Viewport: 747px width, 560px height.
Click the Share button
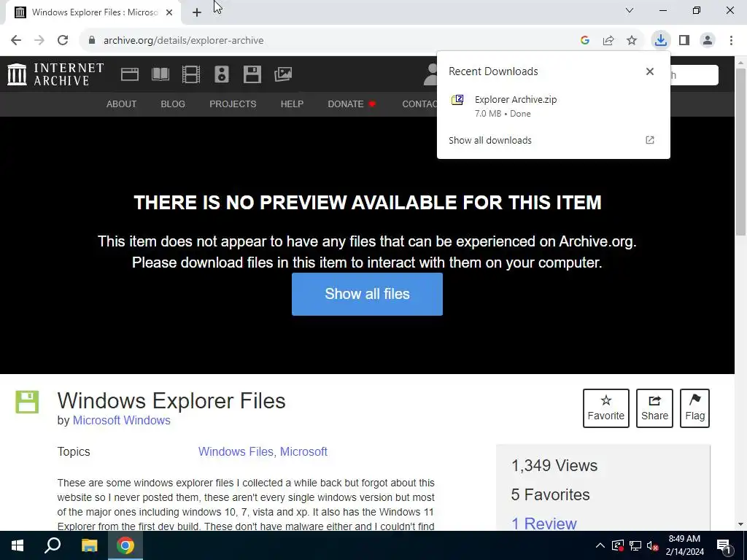654,408
